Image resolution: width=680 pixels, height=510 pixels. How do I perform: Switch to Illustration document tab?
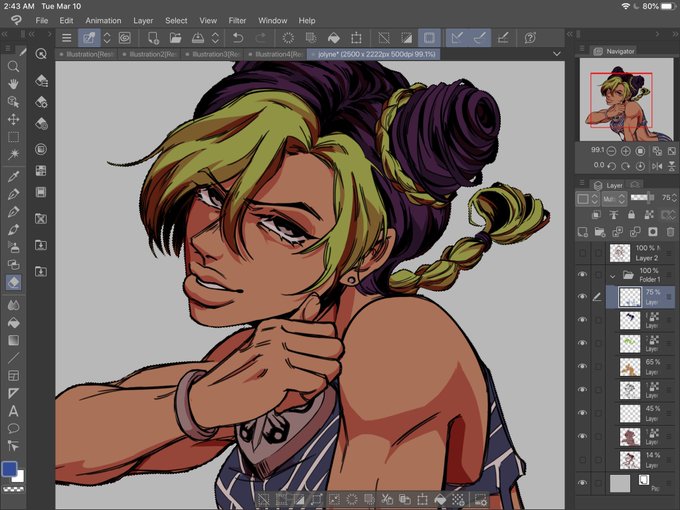point(87,54)
